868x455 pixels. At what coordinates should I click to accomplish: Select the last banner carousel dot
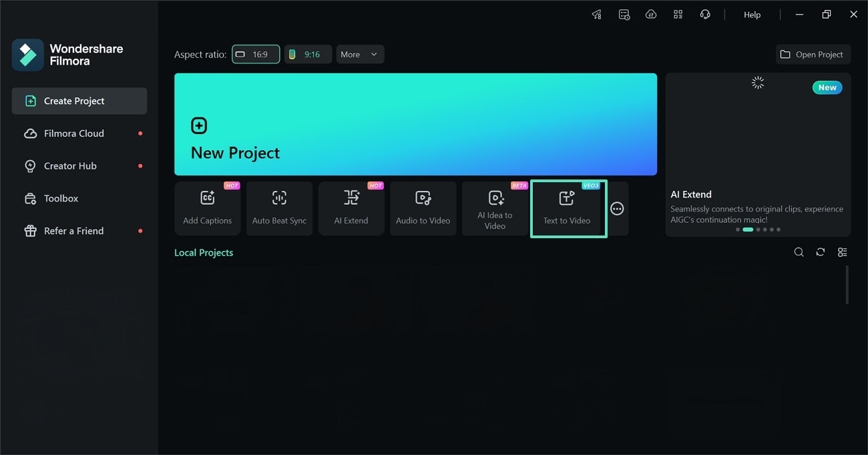[779, 230]
